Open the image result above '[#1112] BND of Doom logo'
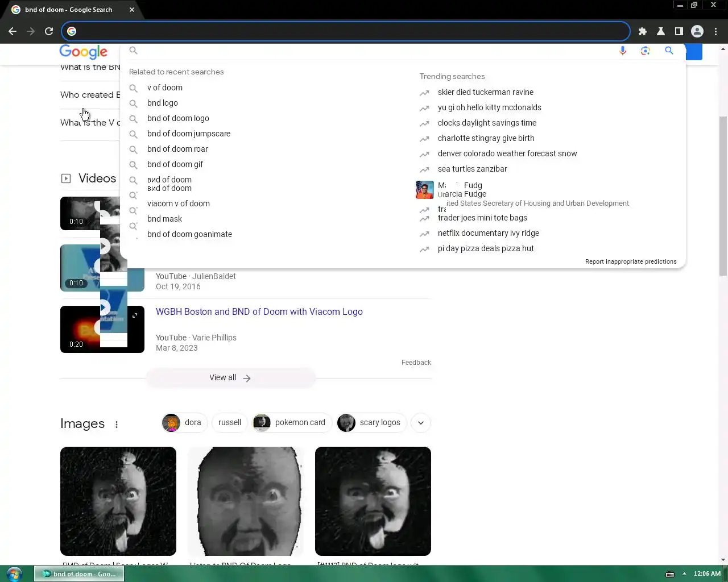 pos(373,501)
